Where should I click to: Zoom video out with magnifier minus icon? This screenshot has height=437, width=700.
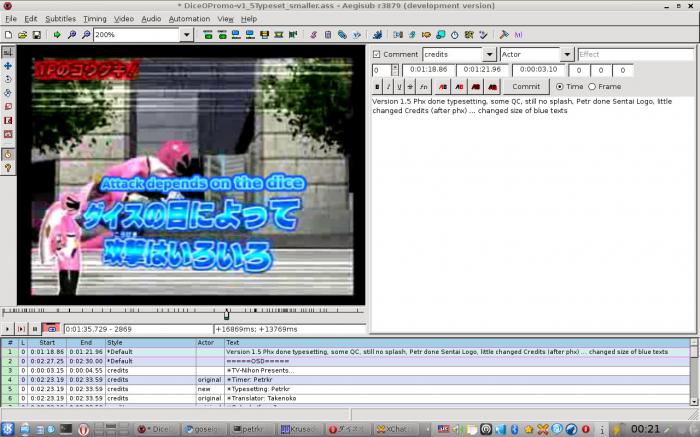[86, 34]
